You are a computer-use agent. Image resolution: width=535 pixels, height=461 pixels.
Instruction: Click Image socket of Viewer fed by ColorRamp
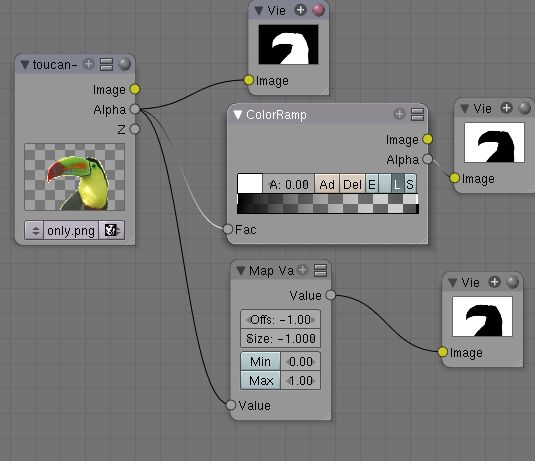[x=454, y=178]
